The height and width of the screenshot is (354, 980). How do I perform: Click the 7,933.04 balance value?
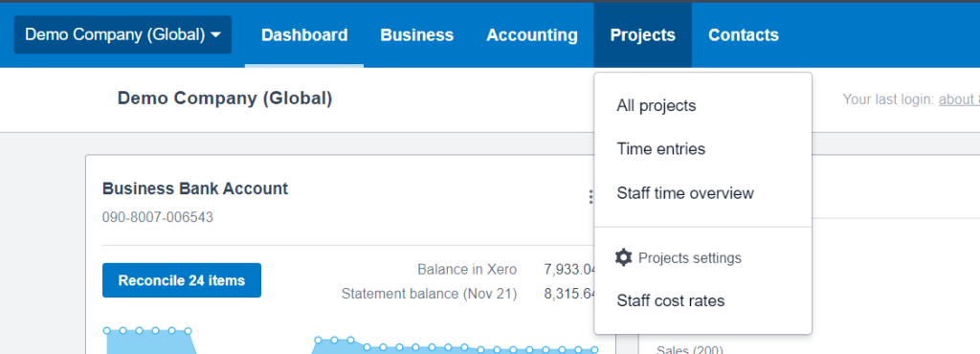tap(570, 270)
